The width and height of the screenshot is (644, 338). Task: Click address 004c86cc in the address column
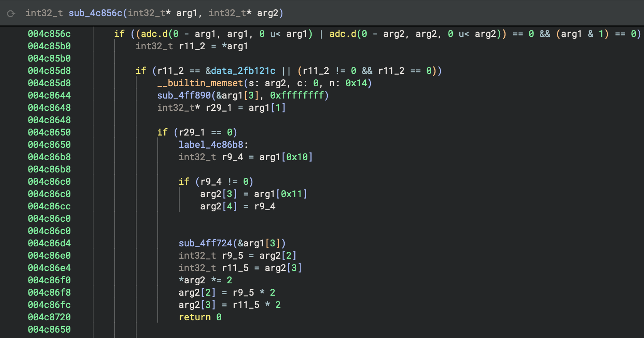coord(49,206)
